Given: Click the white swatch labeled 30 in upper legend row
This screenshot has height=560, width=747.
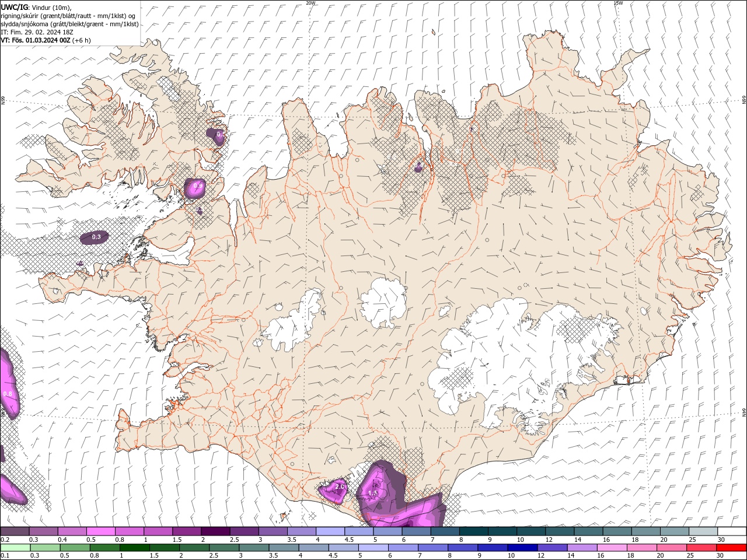Looking at the screenshot, I should (x=731, y=531).
